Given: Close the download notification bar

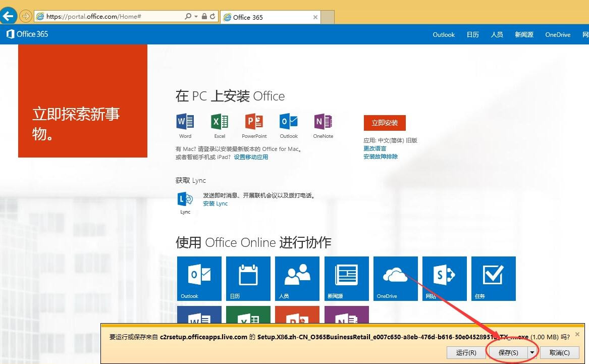Looking at the screenshot, I should (577, 334).
